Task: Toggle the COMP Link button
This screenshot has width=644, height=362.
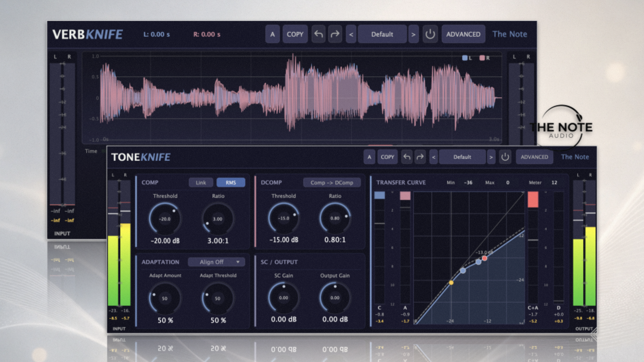Action: click(x=201, y=182)
